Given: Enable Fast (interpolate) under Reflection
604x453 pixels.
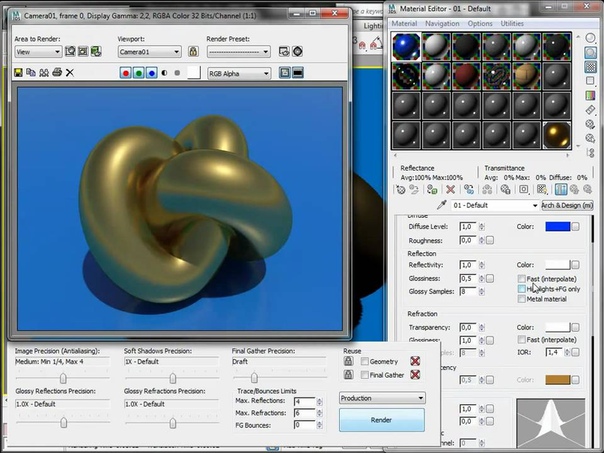Looking at the screenshot, I should tap(522, 279).
